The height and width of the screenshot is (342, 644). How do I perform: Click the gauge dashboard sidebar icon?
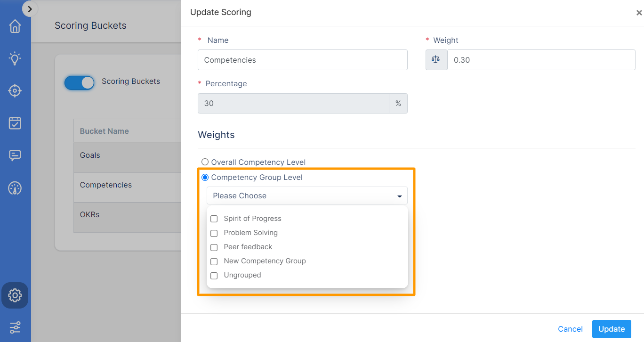(x=15, y=188)
